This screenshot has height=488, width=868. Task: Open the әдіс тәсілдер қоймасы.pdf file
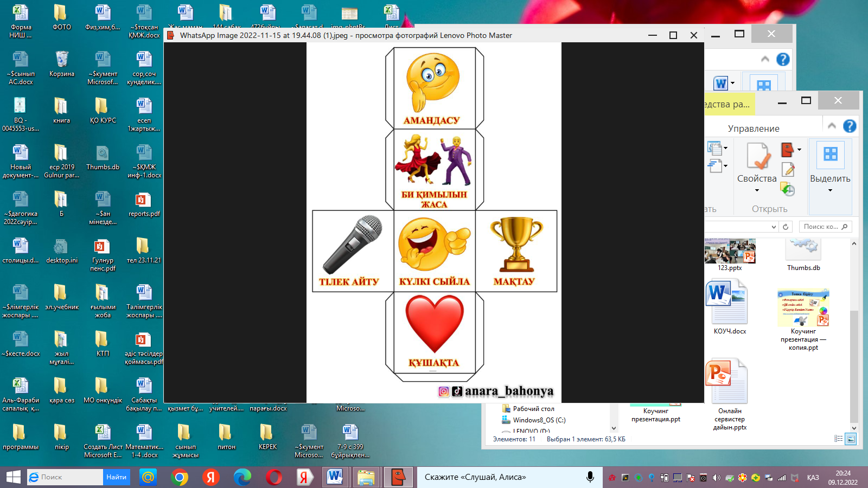pos(144,348)
